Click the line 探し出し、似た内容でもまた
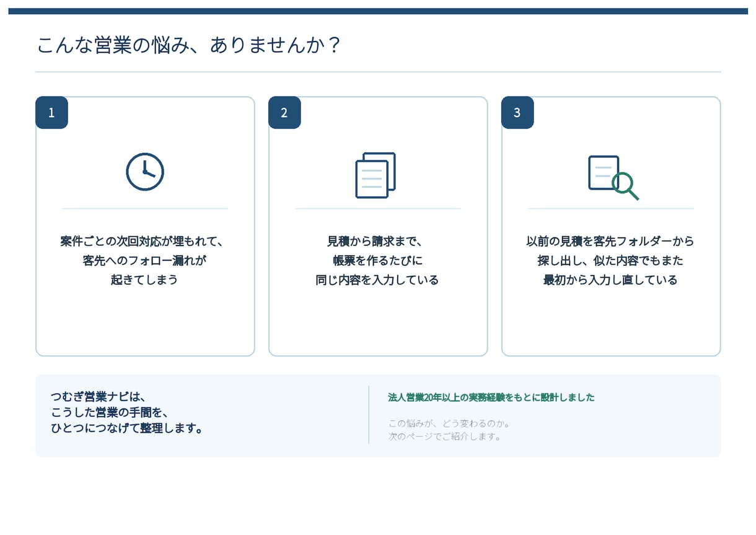 (611, 260)
